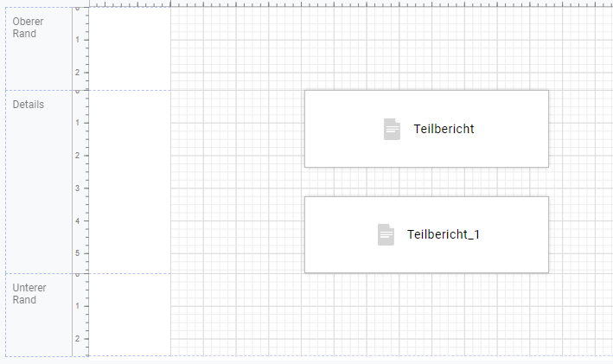Click empty grid left of Teilbericht box

click(x=238, y=129)
